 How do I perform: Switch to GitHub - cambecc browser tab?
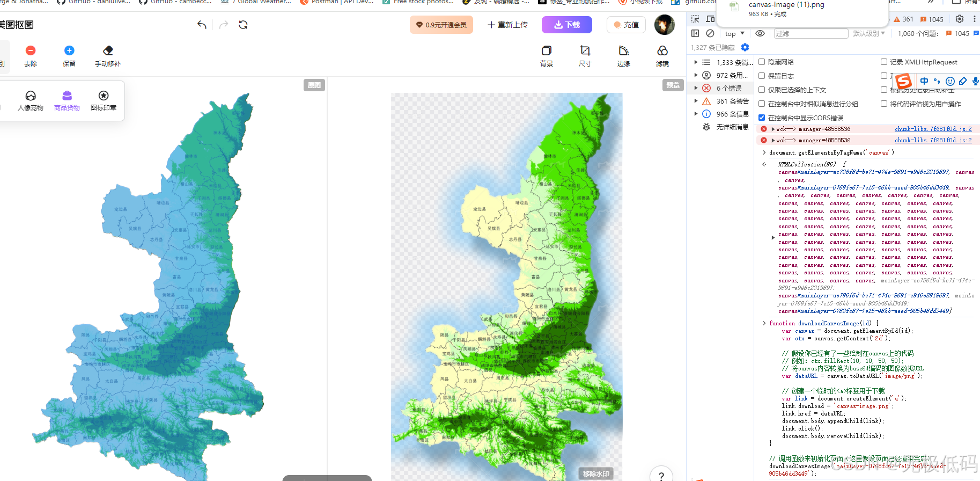175,3
